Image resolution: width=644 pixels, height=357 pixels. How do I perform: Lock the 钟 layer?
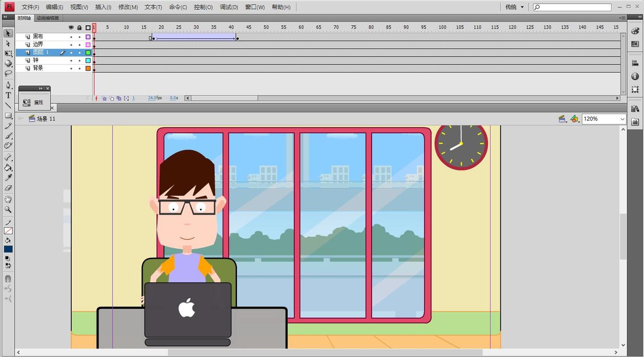tap(80, 60)
